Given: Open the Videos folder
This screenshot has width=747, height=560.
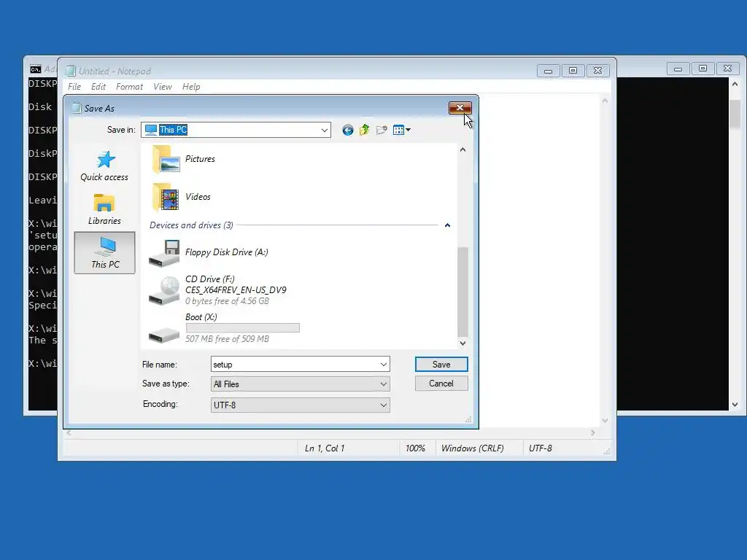Looking at the screenshot, I should pos(182,197).
